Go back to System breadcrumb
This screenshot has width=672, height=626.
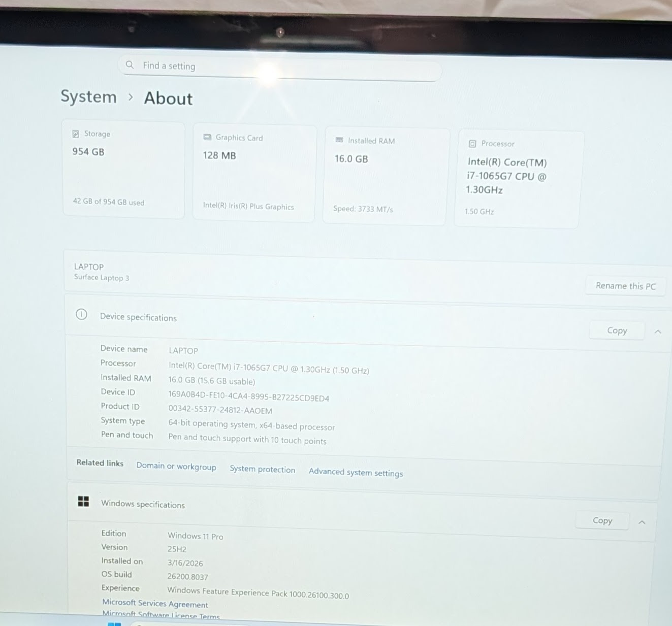[x=89, y=96]
